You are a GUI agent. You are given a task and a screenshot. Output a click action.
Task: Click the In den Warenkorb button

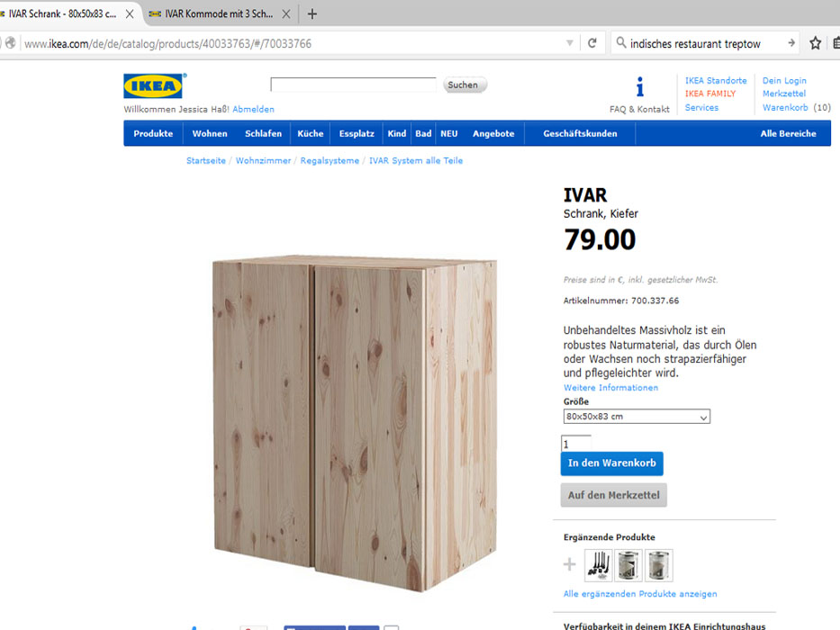click(x=612, y=463)
